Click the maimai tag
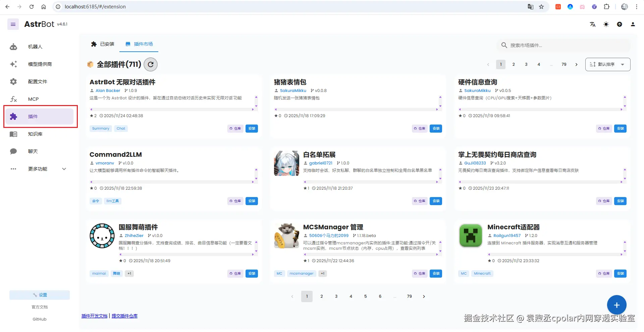Image resolution: width=644 pixels, height=332 pixels. 99,274
